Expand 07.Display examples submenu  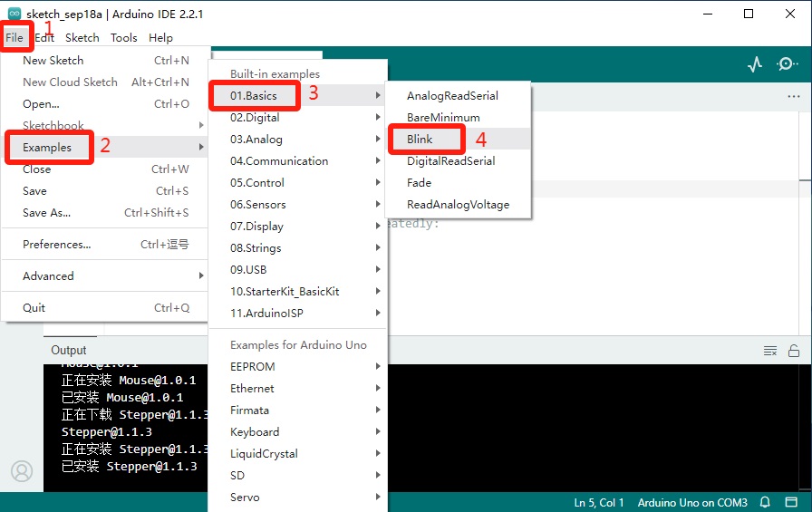(298, 227)
